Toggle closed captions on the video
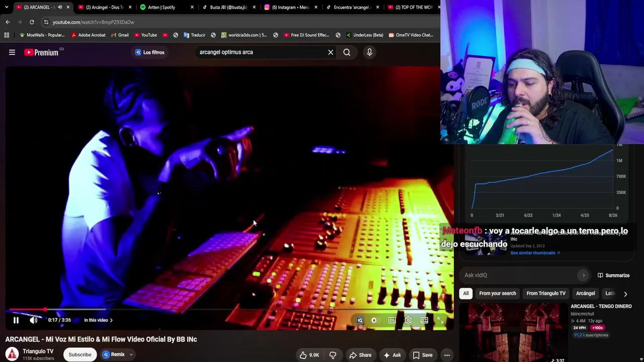644x362 pixels. (x=392, y=320)
